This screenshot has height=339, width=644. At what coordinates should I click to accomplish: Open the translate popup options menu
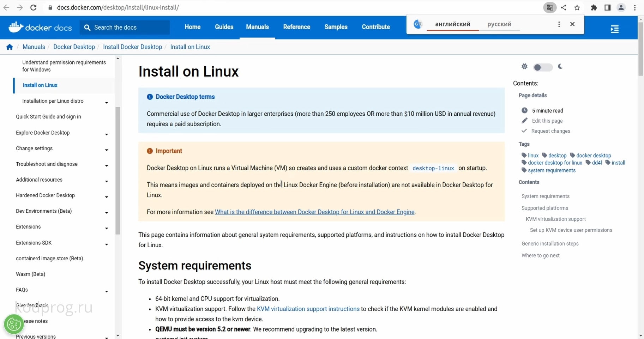(559, 24)
